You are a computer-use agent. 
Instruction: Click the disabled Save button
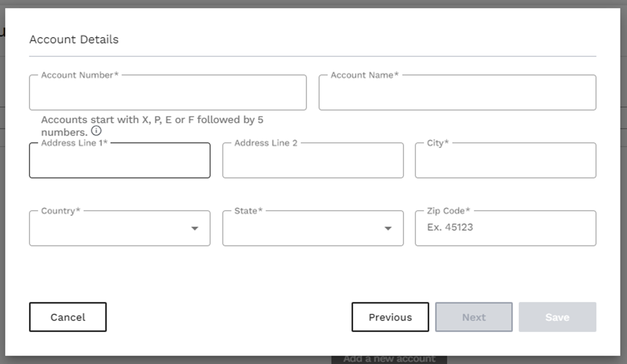557,317
